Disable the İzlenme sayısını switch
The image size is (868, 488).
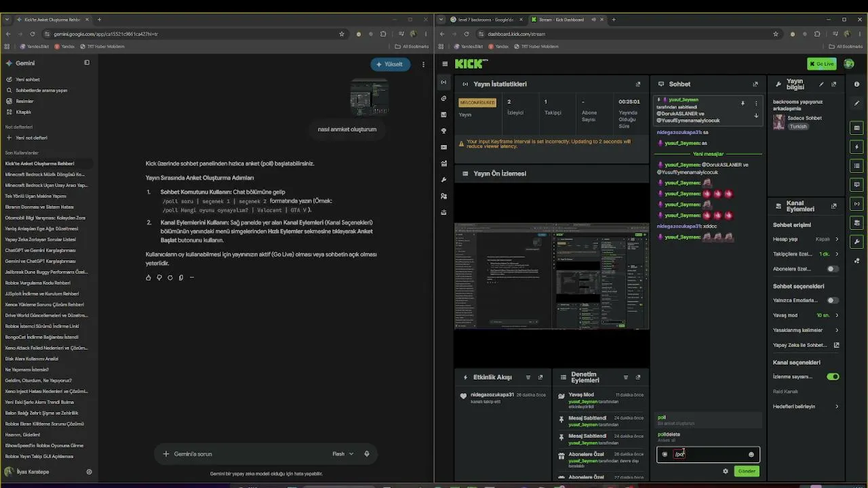coord(833,377)
